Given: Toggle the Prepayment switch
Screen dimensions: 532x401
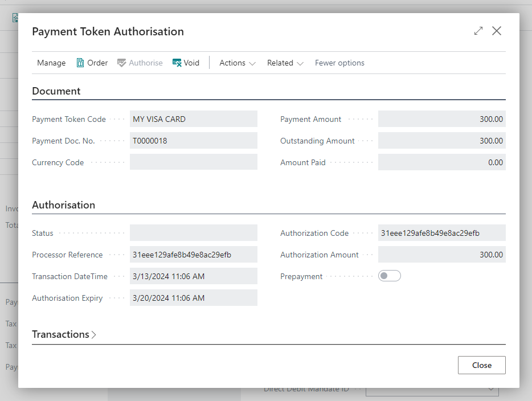Looking at the screenshot, I should [x=390, y=276].
